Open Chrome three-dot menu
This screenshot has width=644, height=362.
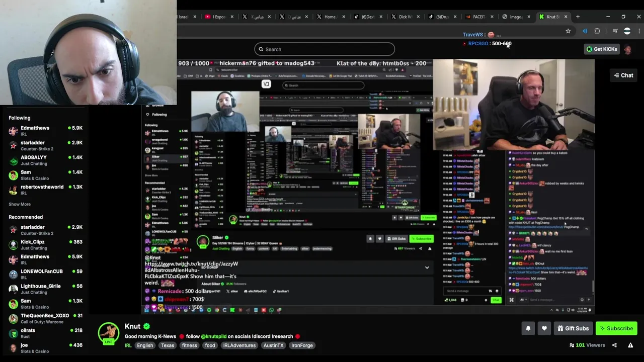pyautogui.click(x=639, y=31)
